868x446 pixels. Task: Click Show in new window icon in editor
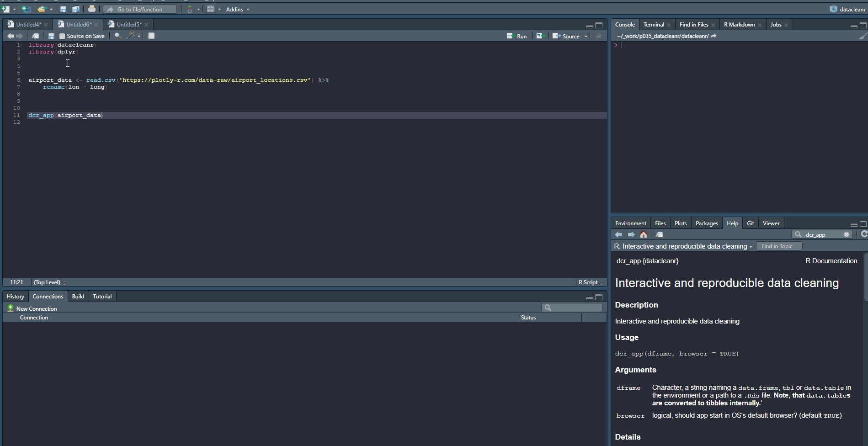(35, 36)
